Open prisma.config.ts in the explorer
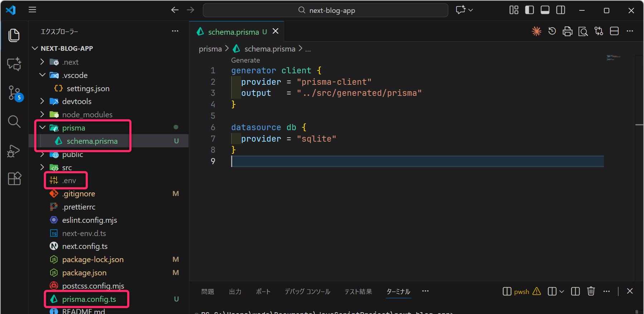Viewport: 644px width, 314px height. coord(89,299)
